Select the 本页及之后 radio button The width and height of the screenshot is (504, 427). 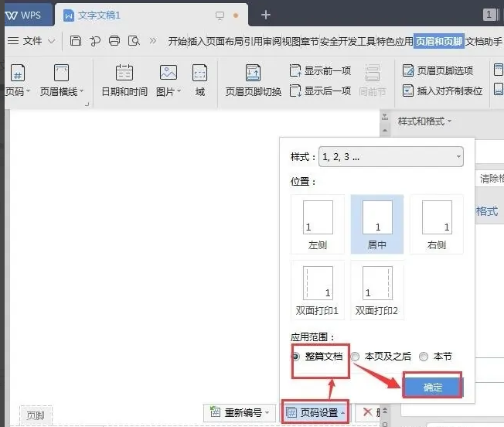[355, 357]
